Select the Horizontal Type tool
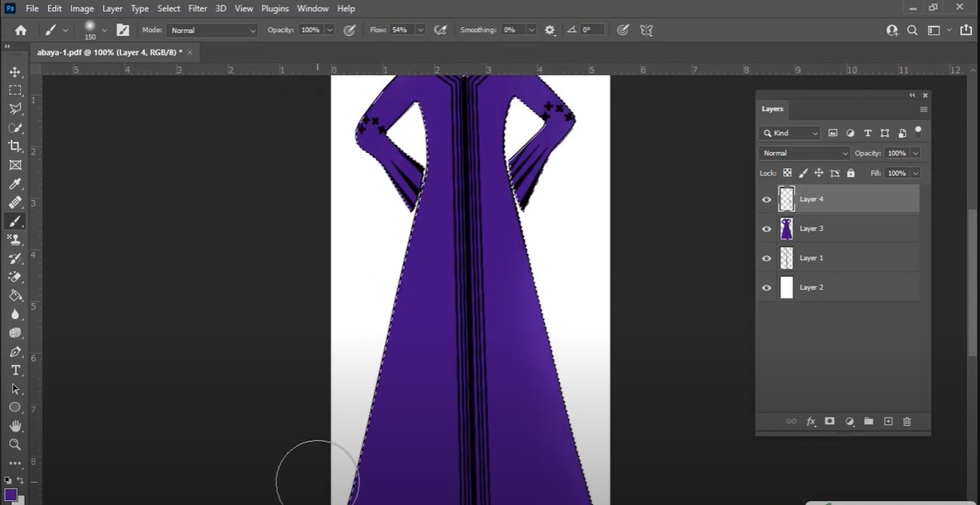980x505 pixels. point(15,370)
